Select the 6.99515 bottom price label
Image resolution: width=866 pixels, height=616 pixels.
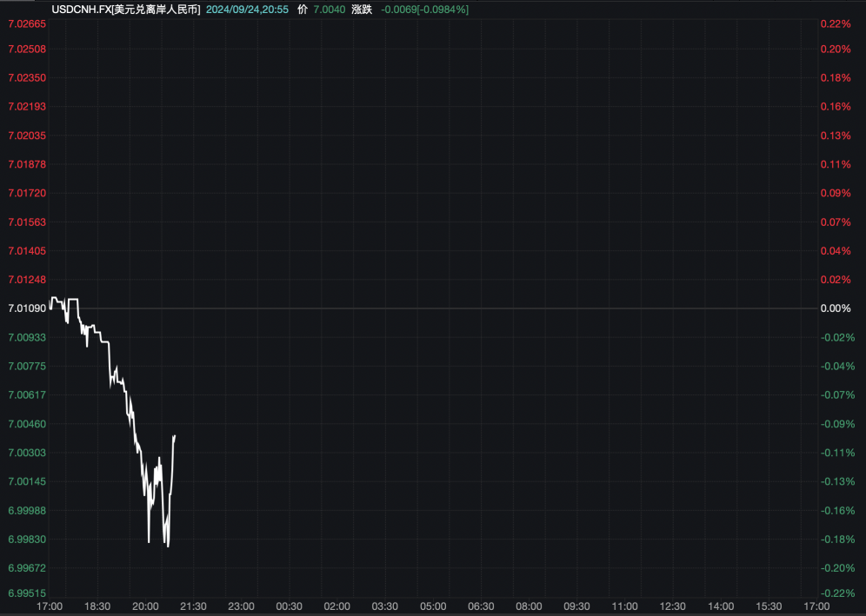click(x=27, y=593)
